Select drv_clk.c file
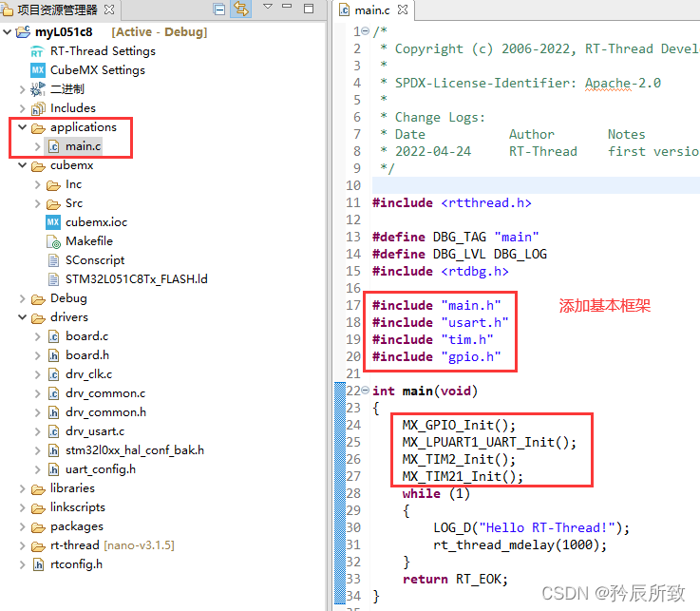 tap(88, 374)
